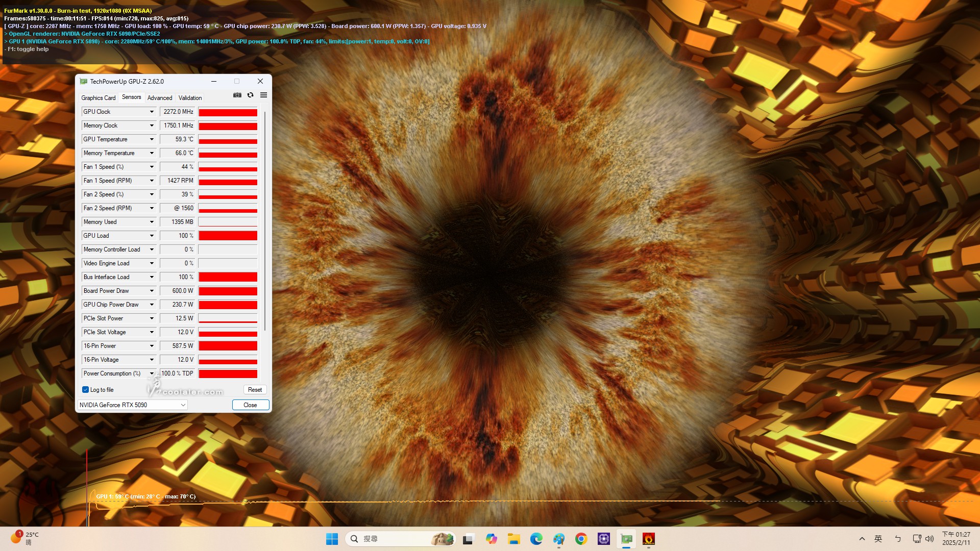Click the Close button in GPU-Z
Screen dimensions: 980x551
click(250, 405)
